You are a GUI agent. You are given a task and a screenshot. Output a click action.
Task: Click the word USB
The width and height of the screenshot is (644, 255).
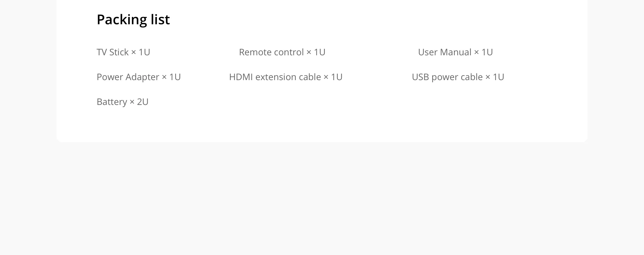(x=420, y=77)
